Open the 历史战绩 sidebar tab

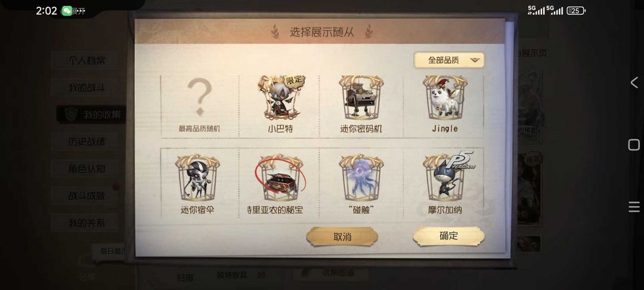[86, 141]
